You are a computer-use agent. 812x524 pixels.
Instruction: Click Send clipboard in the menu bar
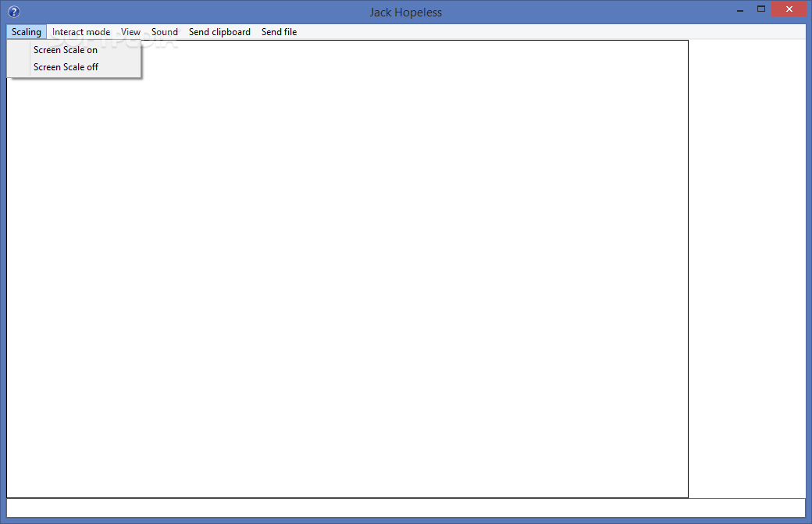coord(219,31)
